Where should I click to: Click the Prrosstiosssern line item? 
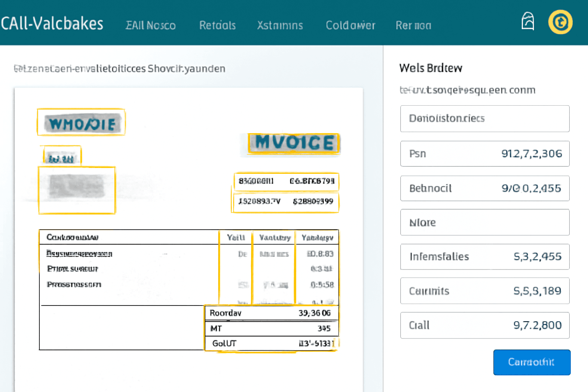[x=74, y=284]
